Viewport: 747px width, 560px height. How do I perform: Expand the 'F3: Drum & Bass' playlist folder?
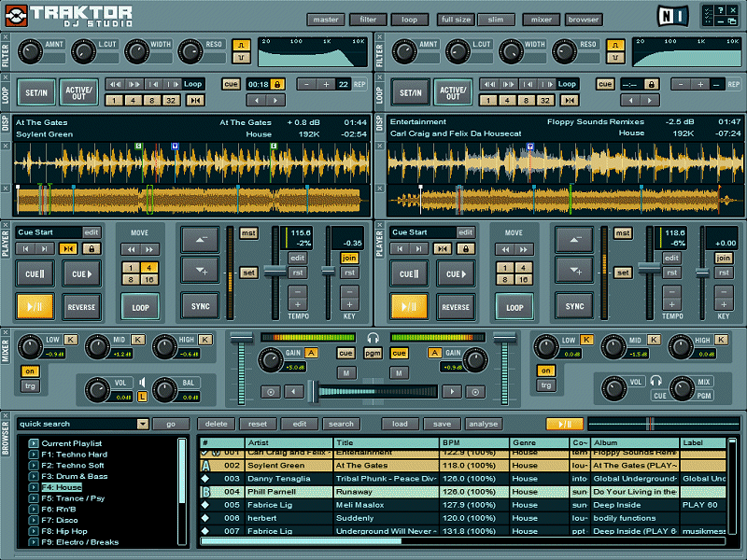(34, 476)
